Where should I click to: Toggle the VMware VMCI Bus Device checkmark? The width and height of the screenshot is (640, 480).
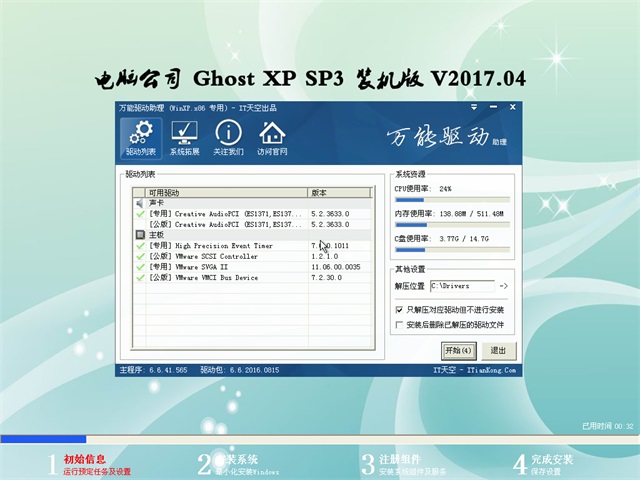[140, 278]
